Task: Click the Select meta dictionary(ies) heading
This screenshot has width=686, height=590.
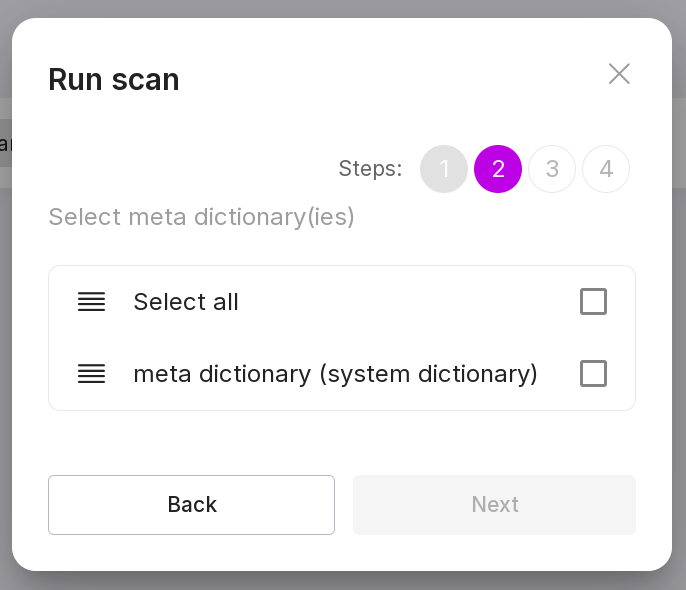Action: [x=201, y=217]
